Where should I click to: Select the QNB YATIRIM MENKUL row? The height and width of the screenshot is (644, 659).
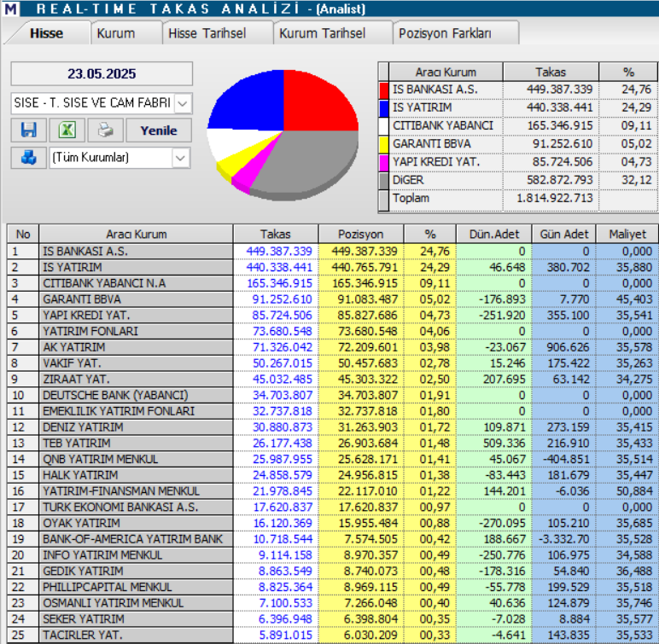332,459
